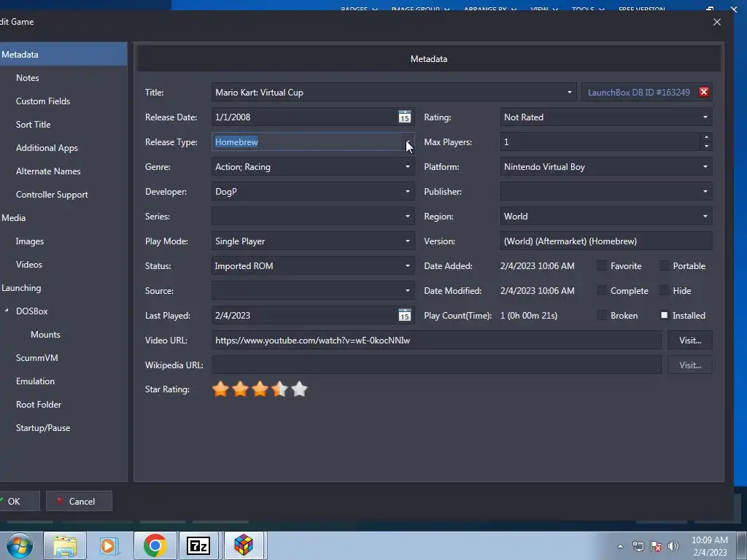747x560 pixels.
Task: Open Controller Support section
Action: click(52, 194)
